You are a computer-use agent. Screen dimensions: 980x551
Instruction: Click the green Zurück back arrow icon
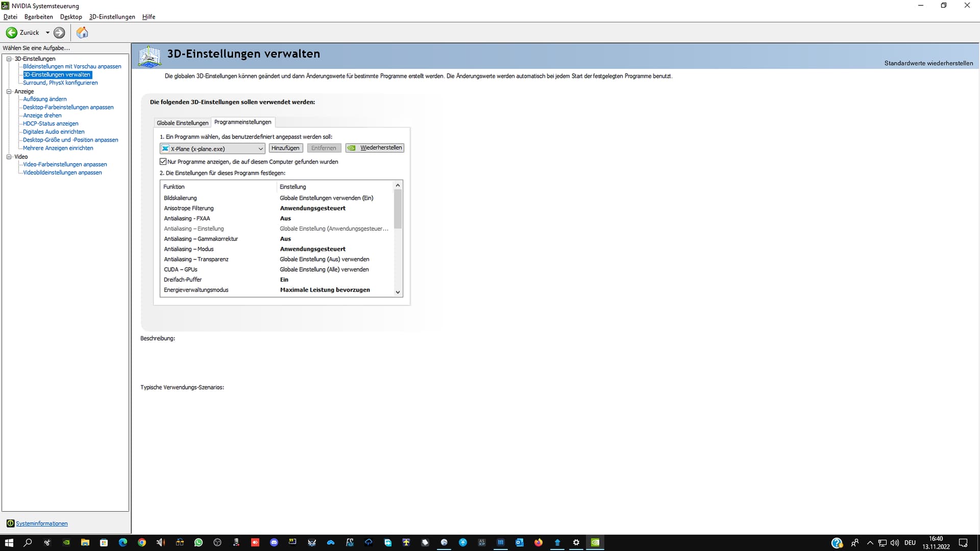[11, 33]
